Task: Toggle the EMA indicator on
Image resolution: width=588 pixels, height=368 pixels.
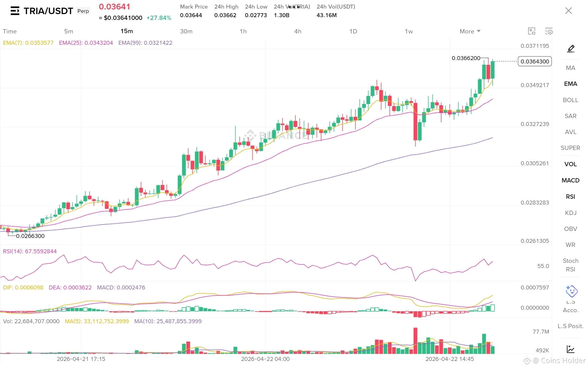Action: [x=571, y=84]
